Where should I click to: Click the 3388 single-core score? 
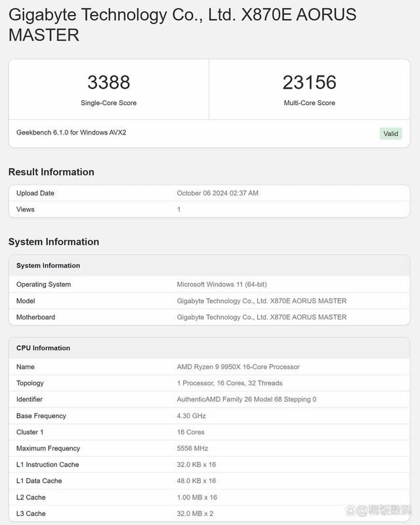[109, 82]
